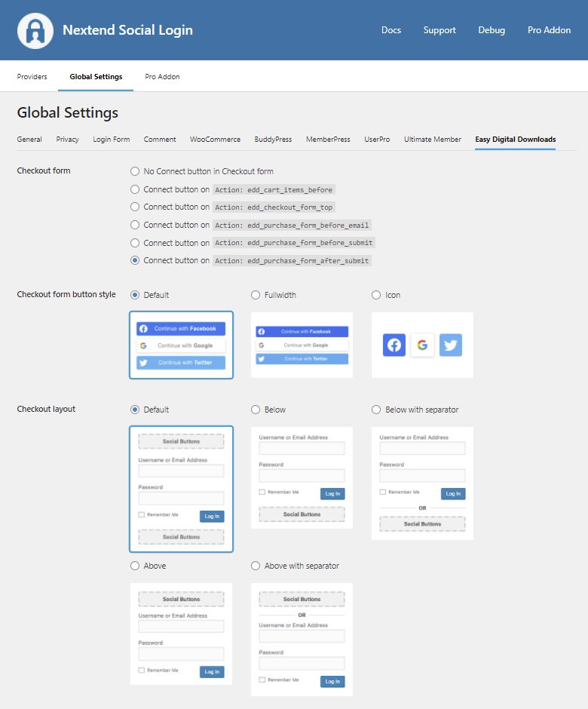The image size is (588, 709).
Task: Click the Nextend Social Login padlock logo
Action: pyautogui.click(x=35, y=31)
